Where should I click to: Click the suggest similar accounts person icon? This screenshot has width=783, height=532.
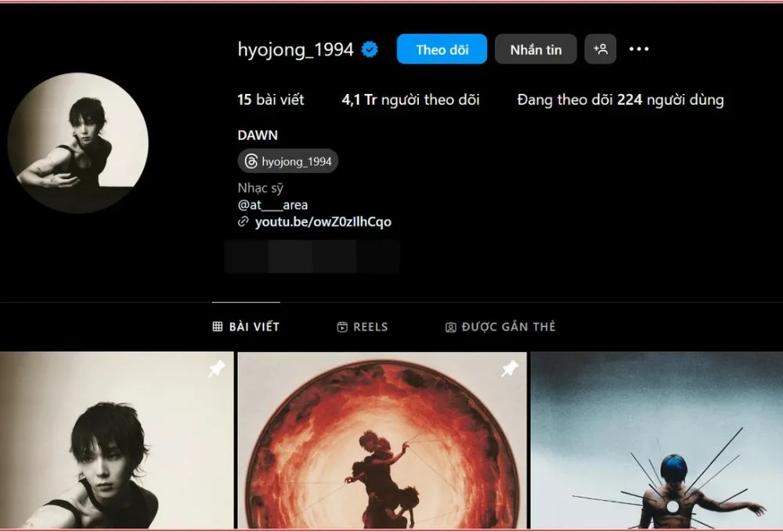[601, 49]
